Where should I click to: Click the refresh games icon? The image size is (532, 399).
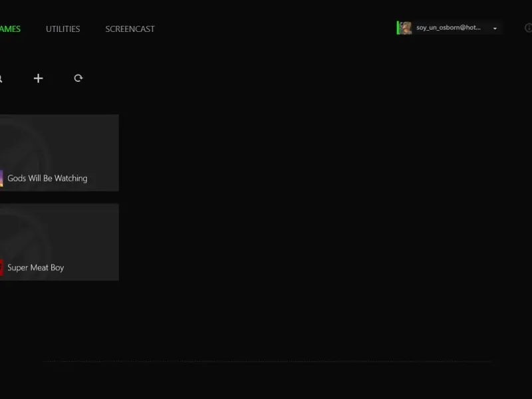78,78
